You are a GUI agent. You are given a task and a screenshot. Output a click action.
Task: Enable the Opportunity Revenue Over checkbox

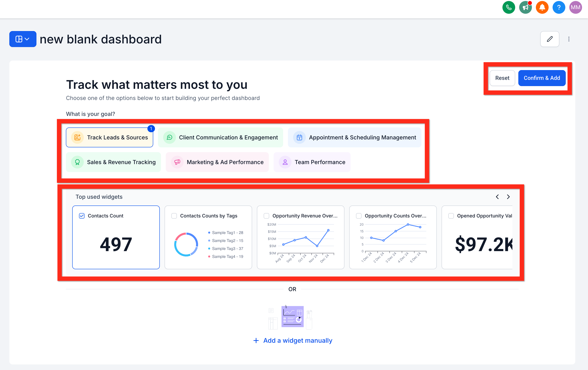point(266,216)
